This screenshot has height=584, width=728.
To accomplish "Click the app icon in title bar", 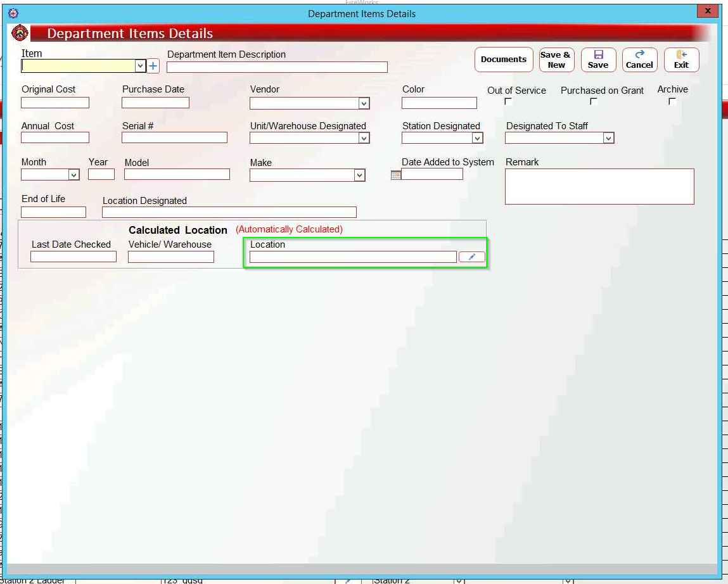I will 13,13.
